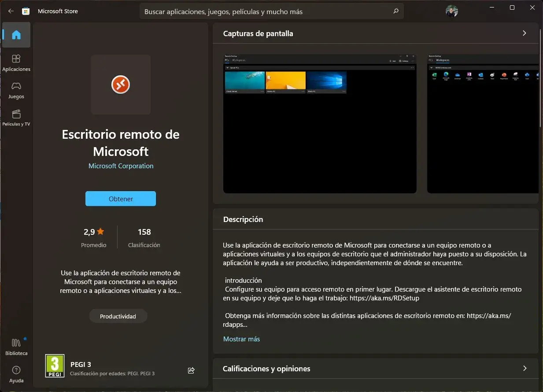The image size is (543, 392).
Task: Click the search magnifier icon
Action: [x=396, y=11]
